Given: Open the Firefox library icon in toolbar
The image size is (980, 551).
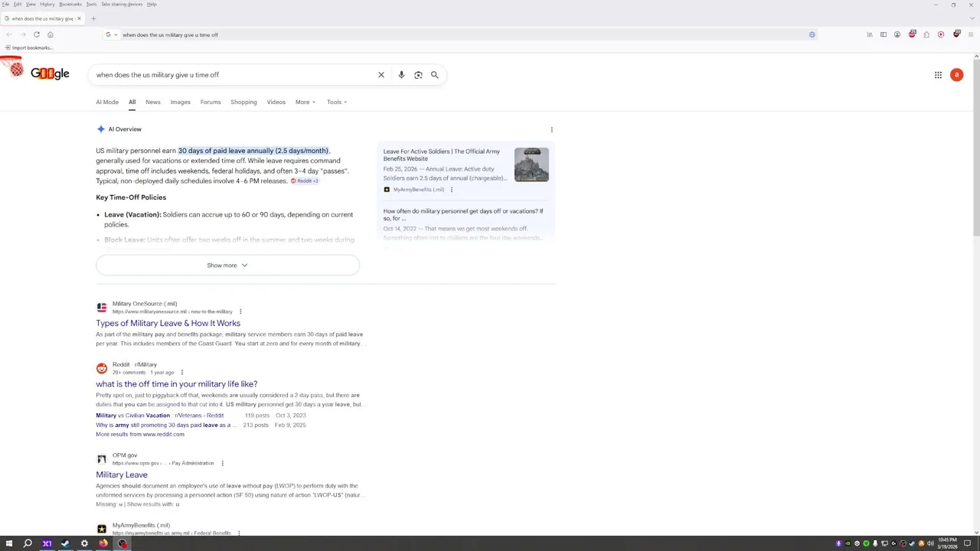Looking at the screenshot, I should (x=870, y=34).
